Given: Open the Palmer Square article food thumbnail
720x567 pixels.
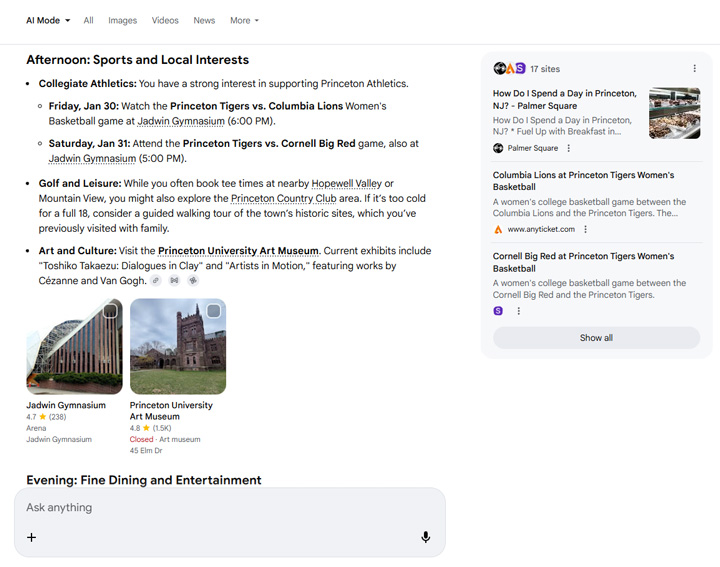Looking at the screenshot, I should (x=674, y=114).
